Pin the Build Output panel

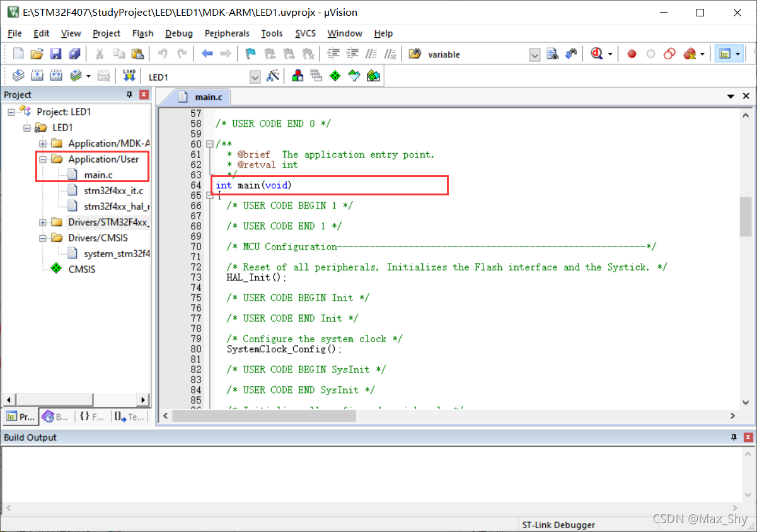734,437
